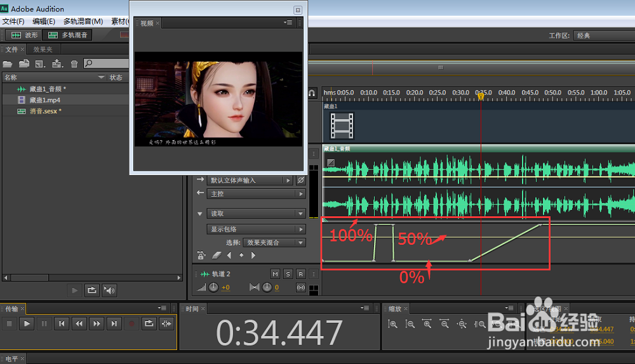The height and width of the screenshot is (364, 635).
Task: Collapse the automation section triangle
Action: (200, 214)
